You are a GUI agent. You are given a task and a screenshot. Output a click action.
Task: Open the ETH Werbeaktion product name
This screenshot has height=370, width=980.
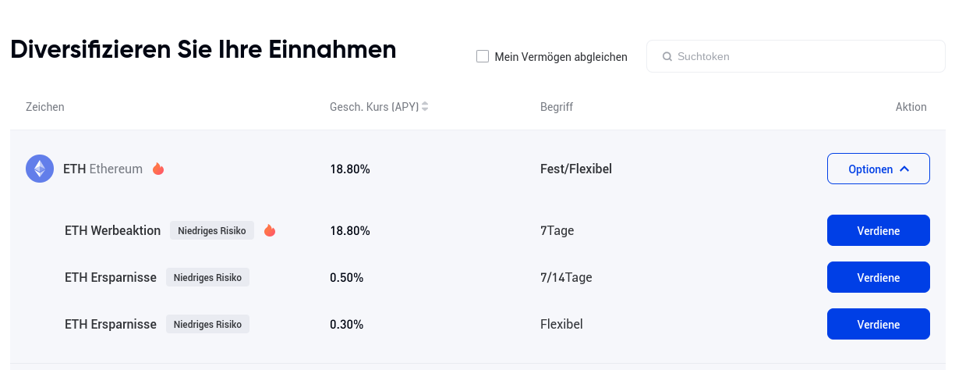[113, 230]
